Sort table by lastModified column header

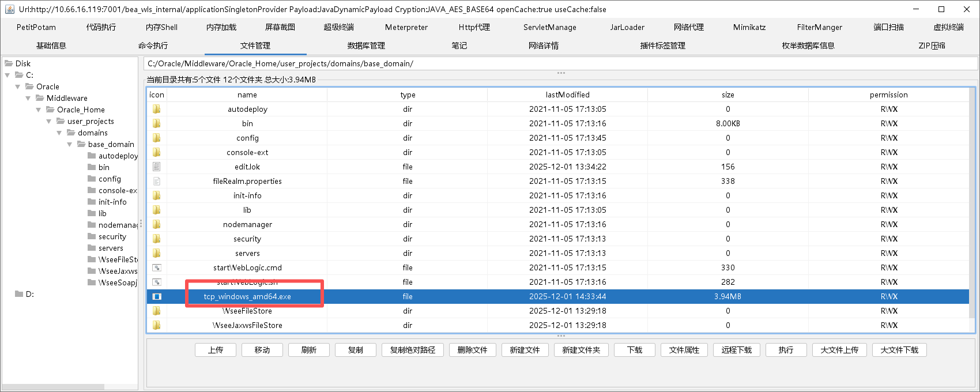click(568, 95)
